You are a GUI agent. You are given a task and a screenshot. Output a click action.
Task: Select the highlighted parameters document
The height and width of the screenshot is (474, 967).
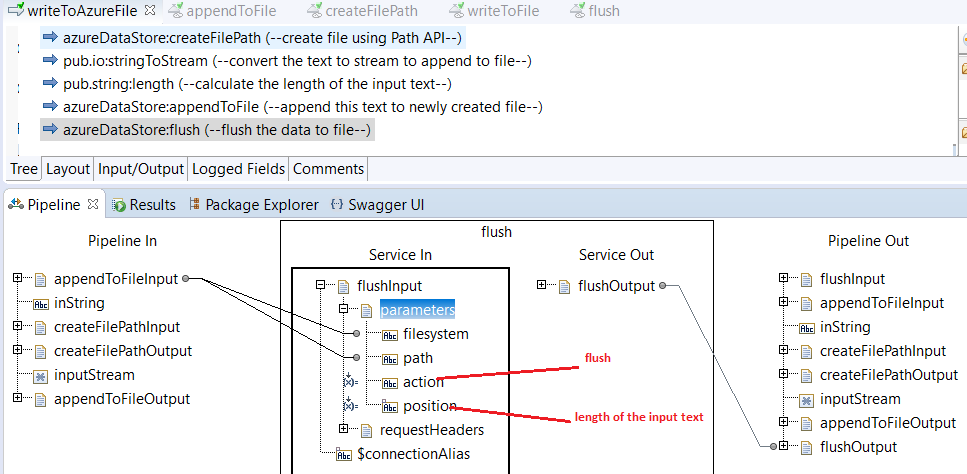[418, 309]
